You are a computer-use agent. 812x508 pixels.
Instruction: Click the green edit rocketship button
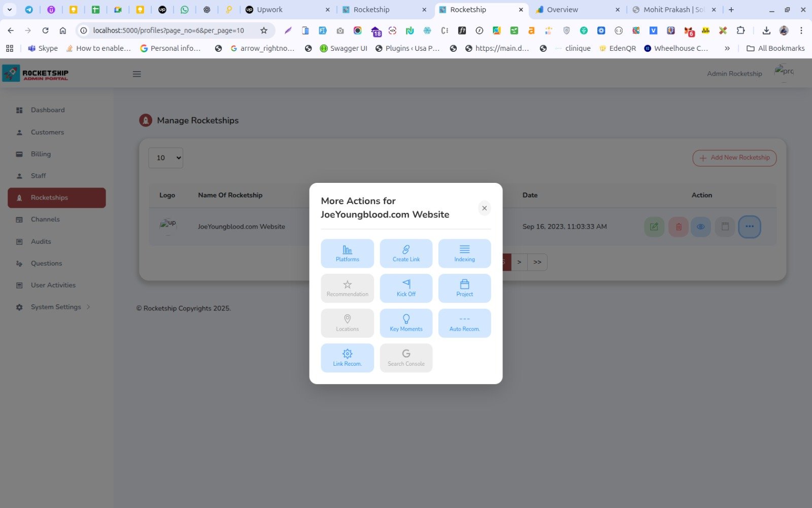pyautogui.click(x=654, y=227)
